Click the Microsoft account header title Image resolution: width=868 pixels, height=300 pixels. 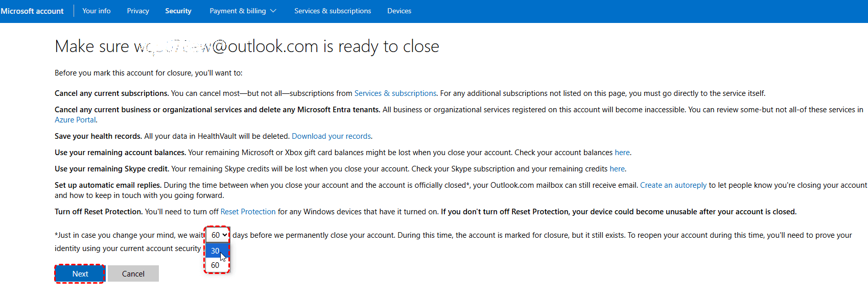pyautogui.click(x=32, y=11)
